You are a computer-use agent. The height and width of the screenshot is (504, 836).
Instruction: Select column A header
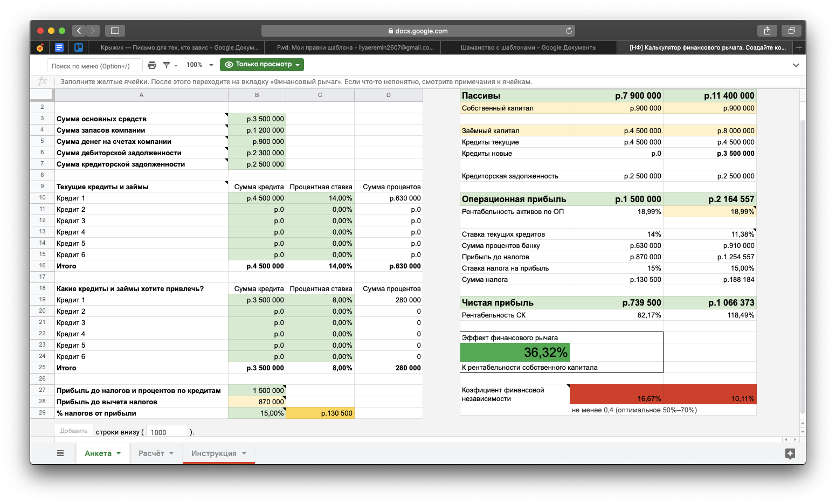click(141, 95)
